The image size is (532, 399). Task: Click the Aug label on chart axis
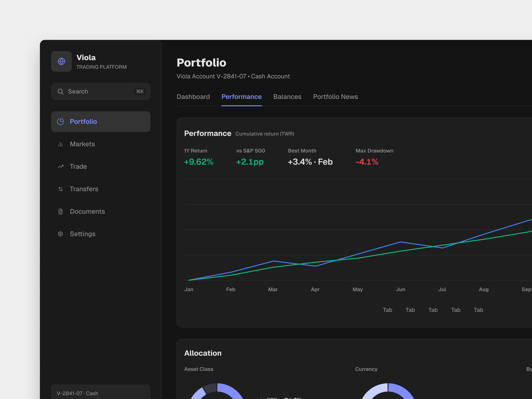[x=484, y=290]
